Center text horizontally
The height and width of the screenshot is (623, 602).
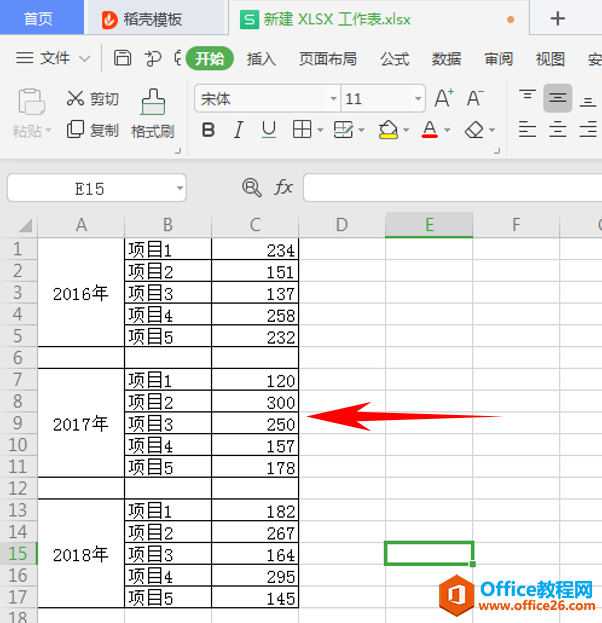pyautogui.click(x=558, y=130)
